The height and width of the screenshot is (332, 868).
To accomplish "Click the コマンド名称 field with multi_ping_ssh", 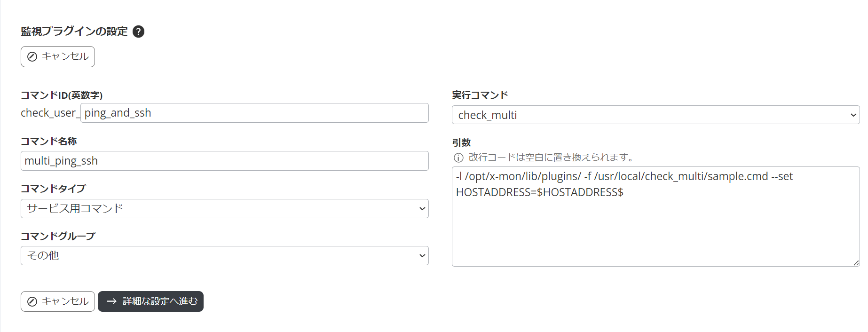I will click(224, 161).
